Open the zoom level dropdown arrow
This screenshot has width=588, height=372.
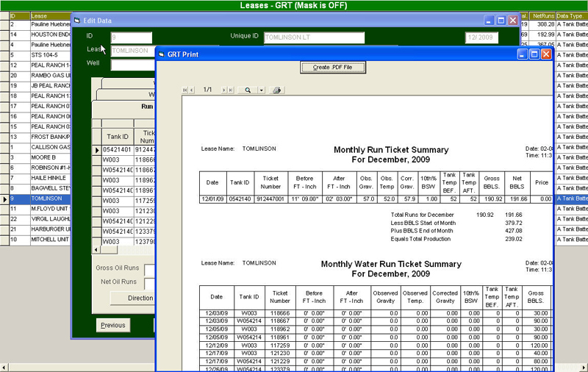point(262,90)
